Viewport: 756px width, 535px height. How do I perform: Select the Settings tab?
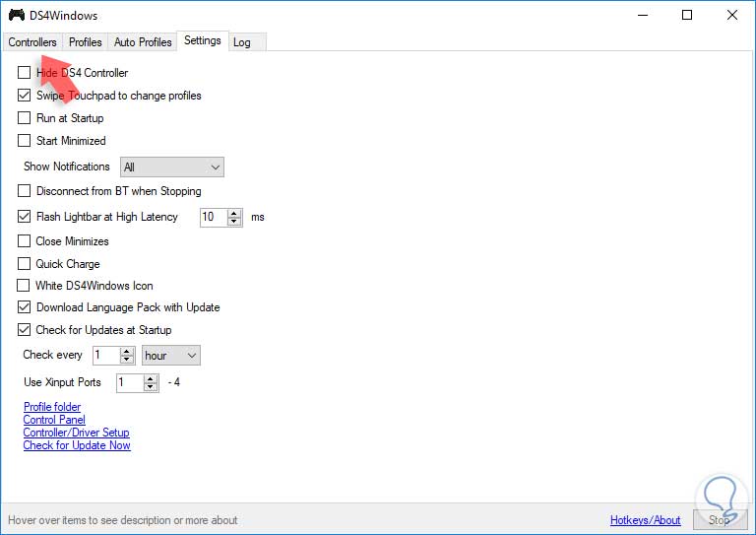click(203, 40)
